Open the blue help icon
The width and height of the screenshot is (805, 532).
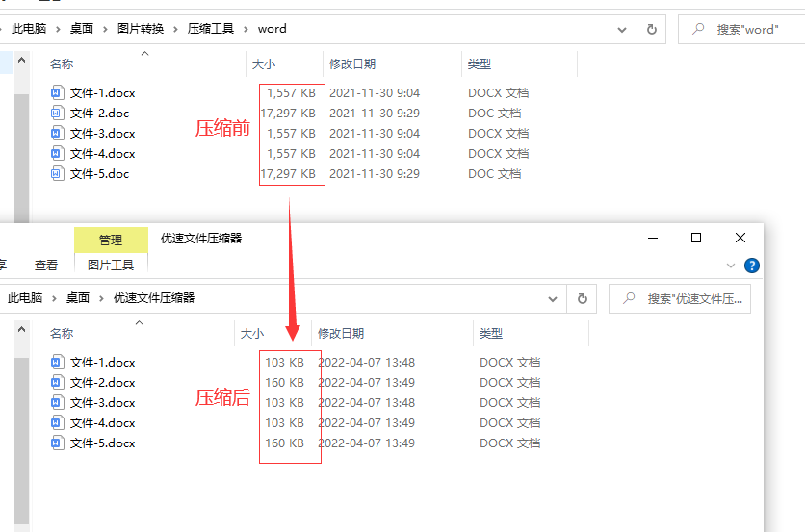(752, 266)
